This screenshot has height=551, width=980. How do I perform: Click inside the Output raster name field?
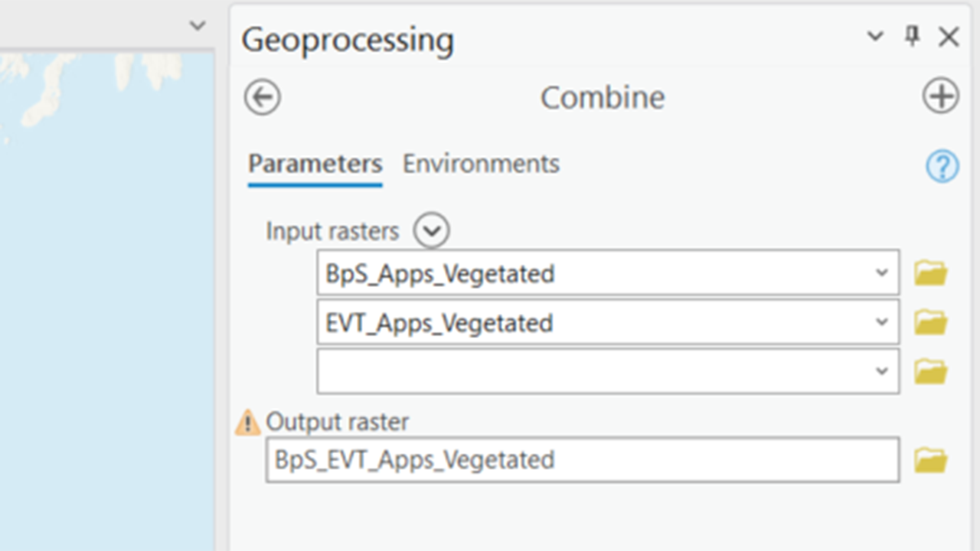pos(536,459)
